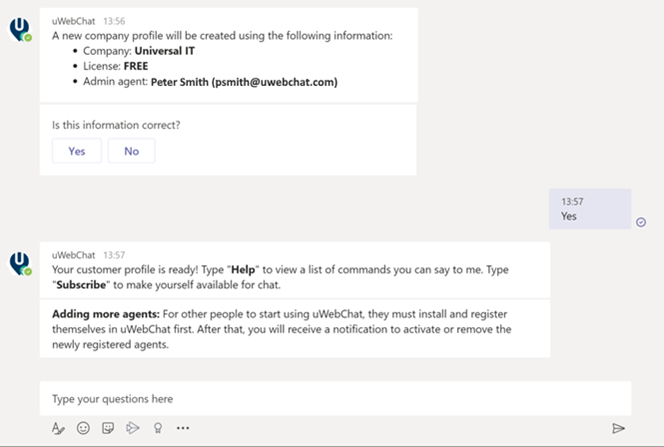Click the Format text icon
Image resolution: width=664 pixels, height=447 pixels.
click(58, 428)
